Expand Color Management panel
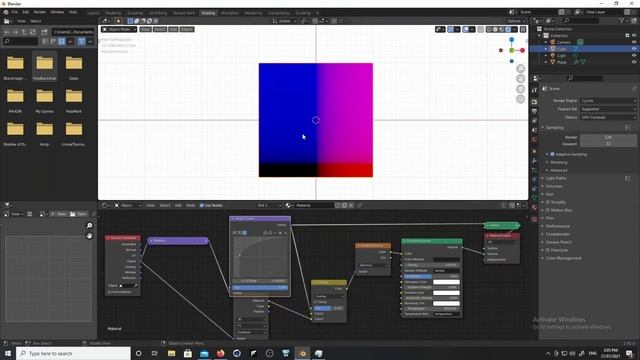This screenshot has height=360, width=640. pyautogui.click(x=563, y=258)
